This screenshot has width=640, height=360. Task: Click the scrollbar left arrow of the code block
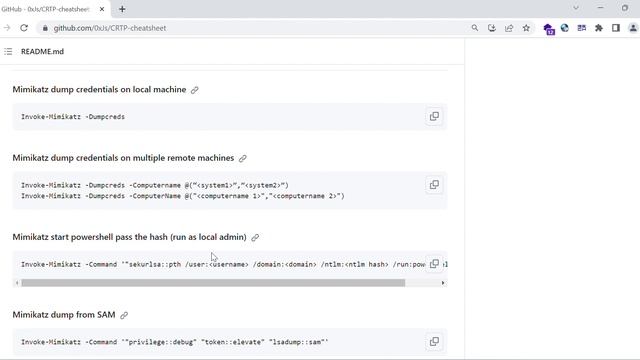pyautogui.click(x=17, y=283)
